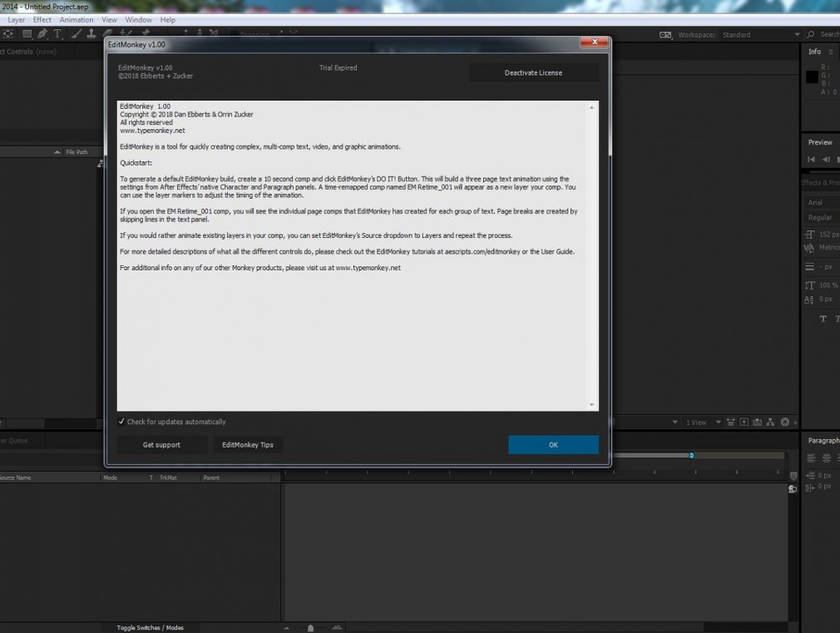Click the Timeline icon in viewer footer
The height and width of the screenshot is (633, 840).
pos(757,423)
